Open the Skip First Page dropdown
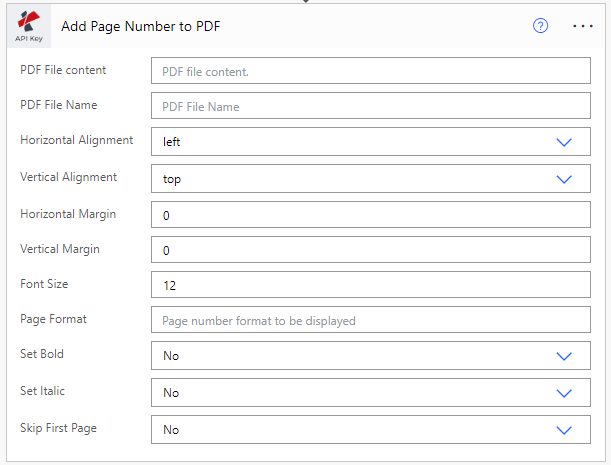This screenshot has width=611, height=465. tap(371, 430)
